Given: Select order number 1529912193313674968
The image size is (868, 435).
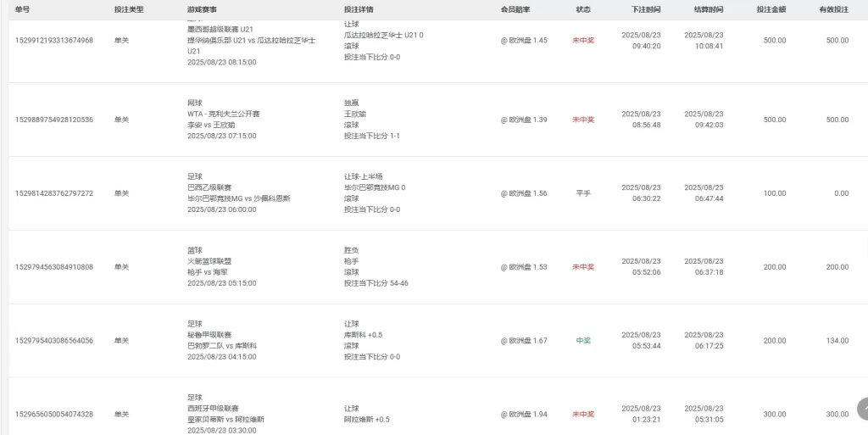Looking at the screenshot, I should (54, 41).
